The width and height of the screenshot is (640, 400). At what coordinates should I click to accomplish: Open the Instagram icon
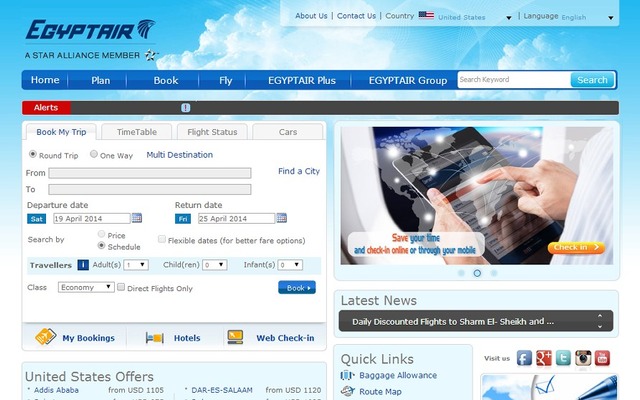click(x=583, y=358)
